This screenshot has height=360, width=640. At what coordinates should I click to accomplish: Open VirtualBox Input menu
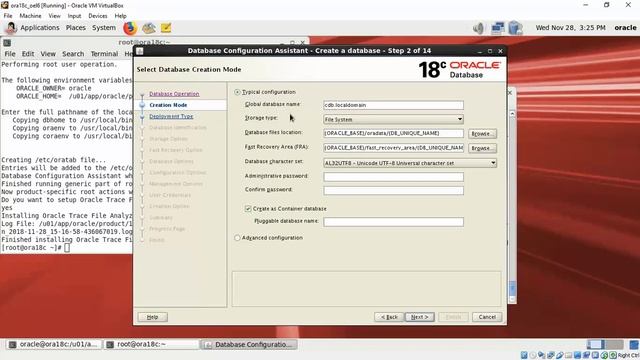[74, 16]
